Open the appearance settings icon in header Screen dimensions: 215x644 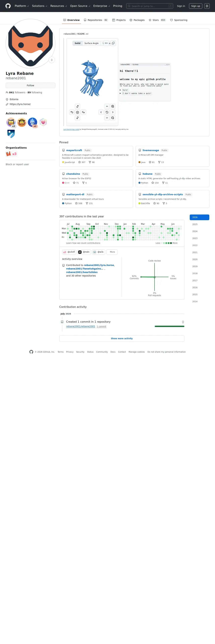click(x=207, y=6)
